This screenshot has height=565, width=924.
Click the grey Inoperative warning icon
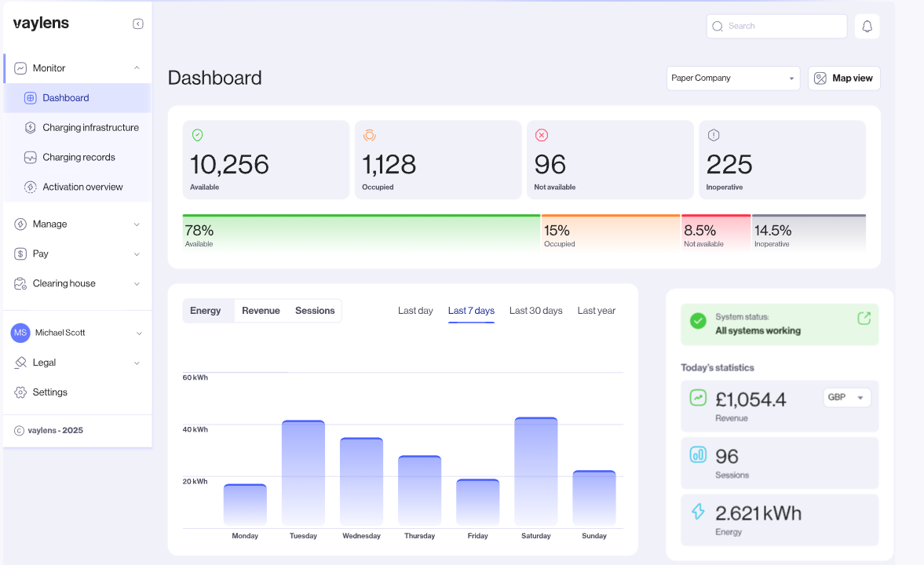(714, 135)
